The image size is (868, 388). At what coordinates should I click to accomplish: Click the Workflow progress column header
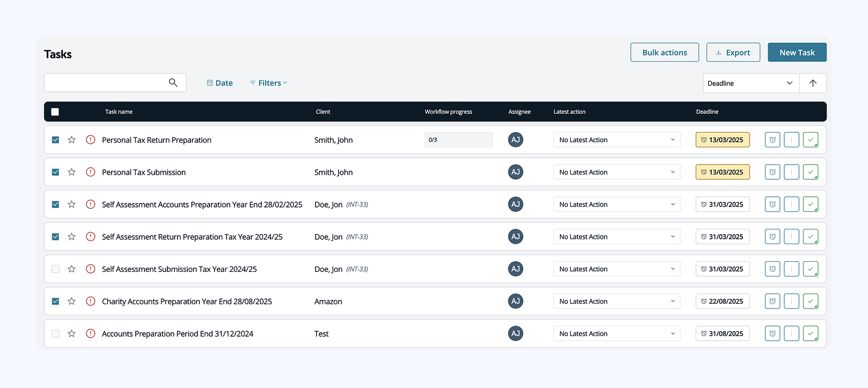[448, 111]
